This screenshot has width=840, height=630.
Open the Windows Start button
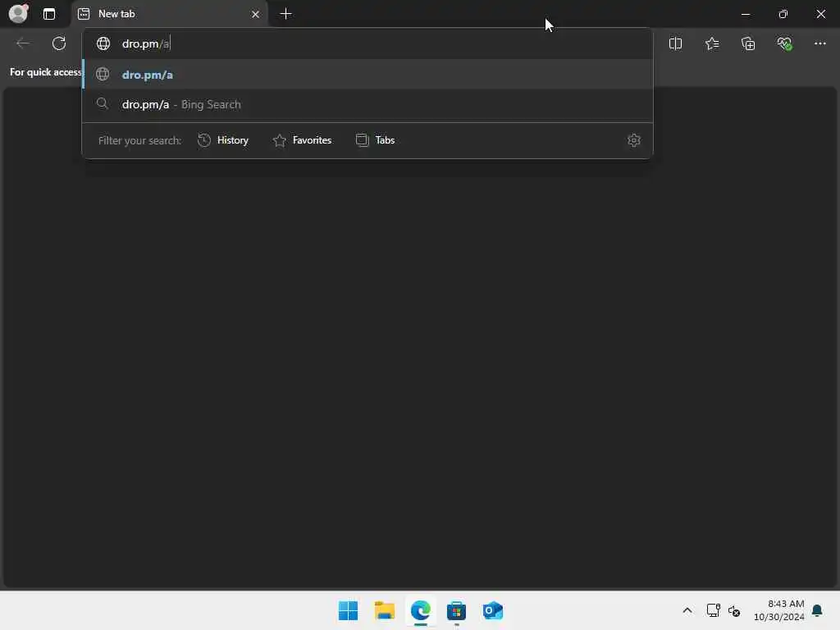pyautogui.click(x=348, y=610)
